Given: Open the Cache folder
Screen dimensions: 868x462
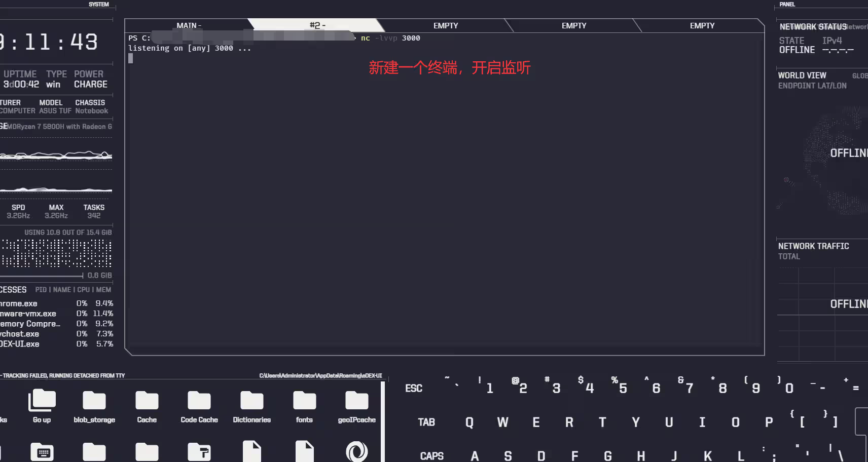Looking at the screenshot, I should pos(147,403).
